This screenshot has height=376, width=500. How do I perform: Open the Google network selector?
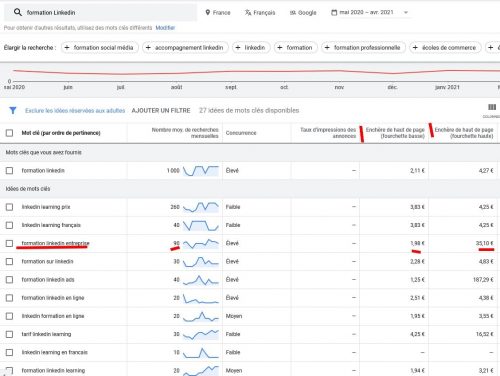(303, 12)
